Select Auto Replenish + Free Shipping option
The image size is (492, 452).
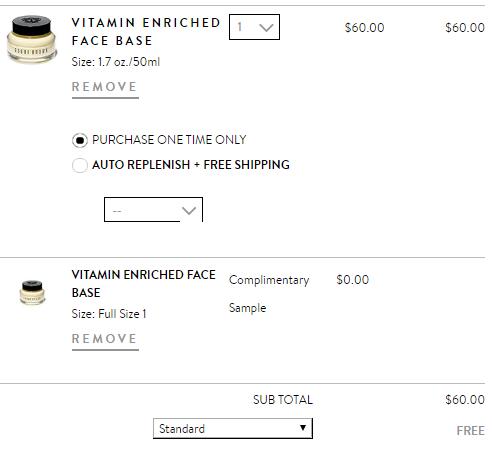pyautogui.click(x=80, y=165)
